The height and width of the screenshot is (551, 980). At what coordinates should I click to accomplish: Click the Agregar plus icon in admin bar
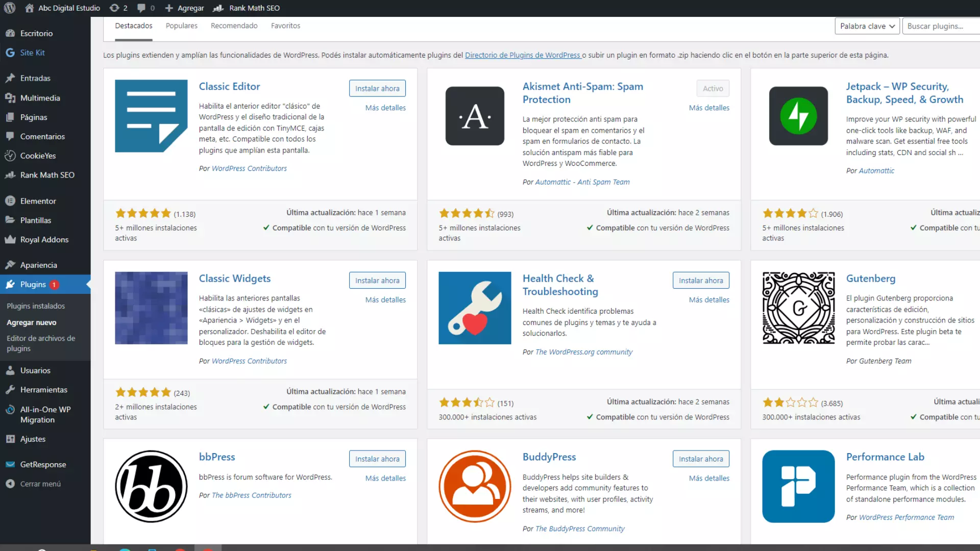pos(169,8)
